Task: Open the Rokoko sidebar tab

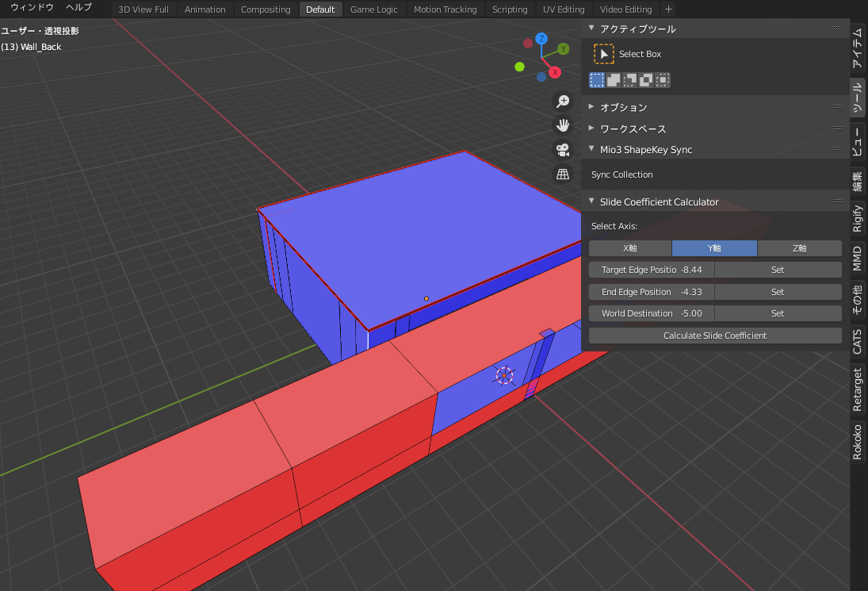Action: [x=858, y=441]
